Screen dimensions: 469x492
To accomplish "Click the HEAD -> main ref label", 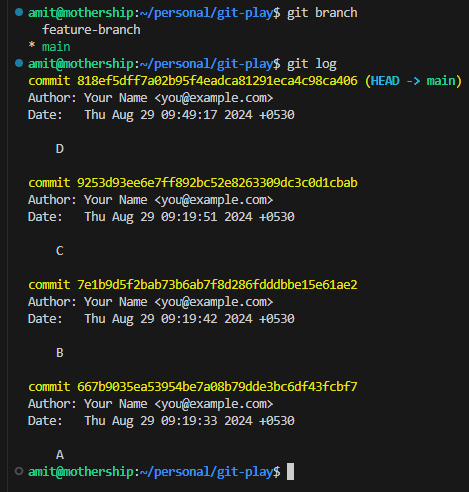I will pyautogui.click(x=413, y=81).
